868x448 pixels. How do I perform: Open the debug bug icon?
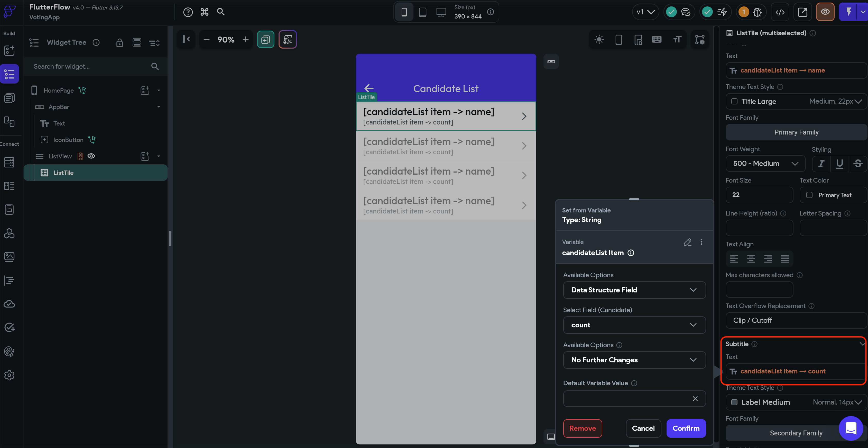(757, 12)
